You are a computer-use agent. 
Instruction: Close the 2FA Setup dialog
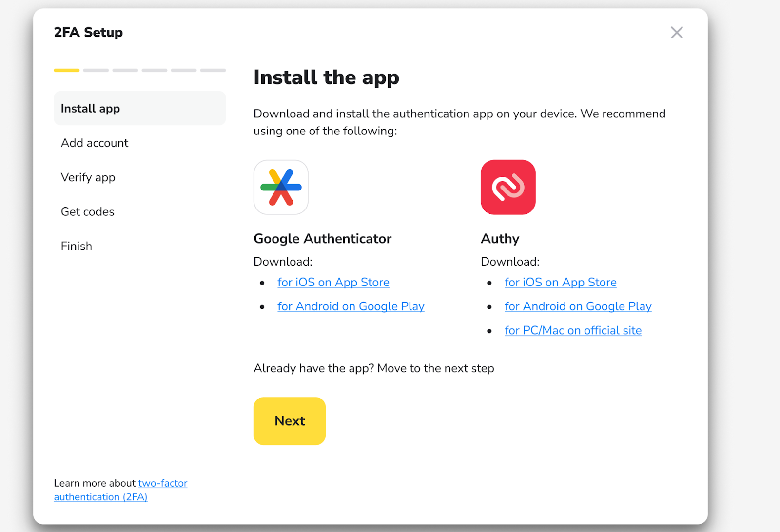tap(677, 33)
